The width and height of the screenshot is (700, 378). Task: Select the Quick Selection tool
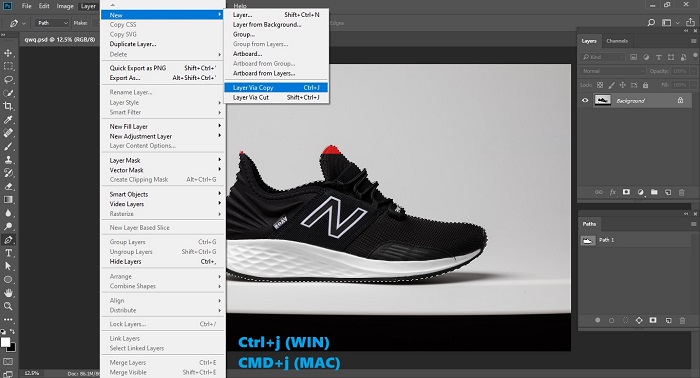pyautogui.click(x=8, y=93)
